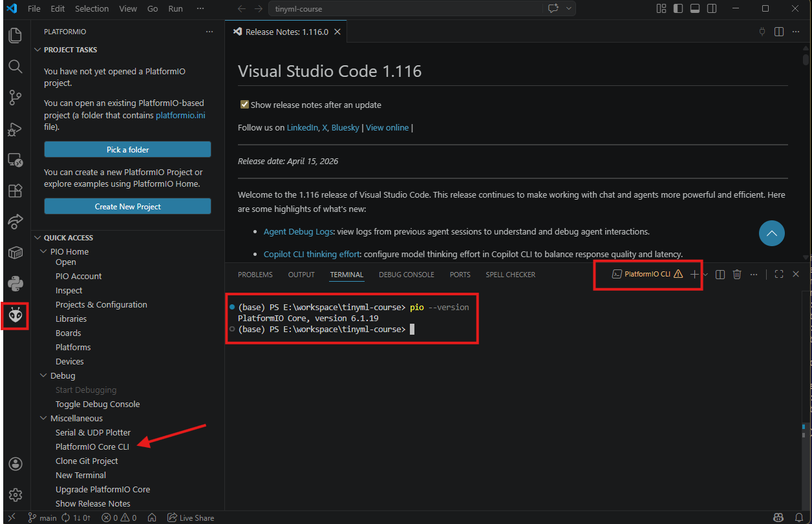812x524 pixels.
Task: Click the tinyml-course command center search box
Action: pos(405,9)
